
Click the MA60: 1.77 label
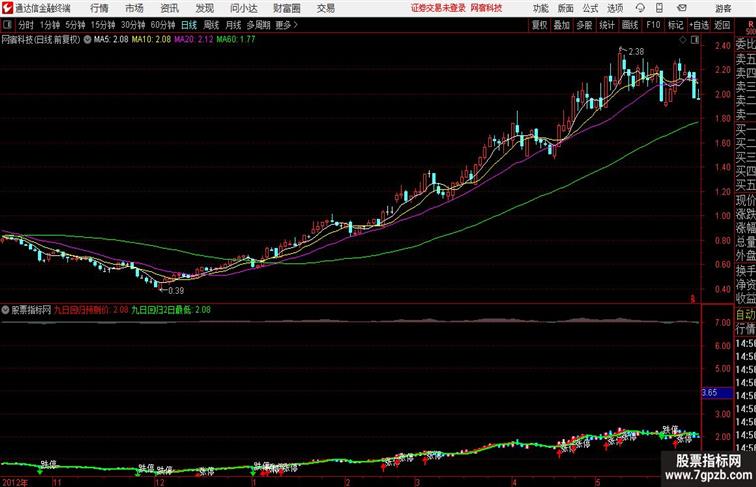236,40
